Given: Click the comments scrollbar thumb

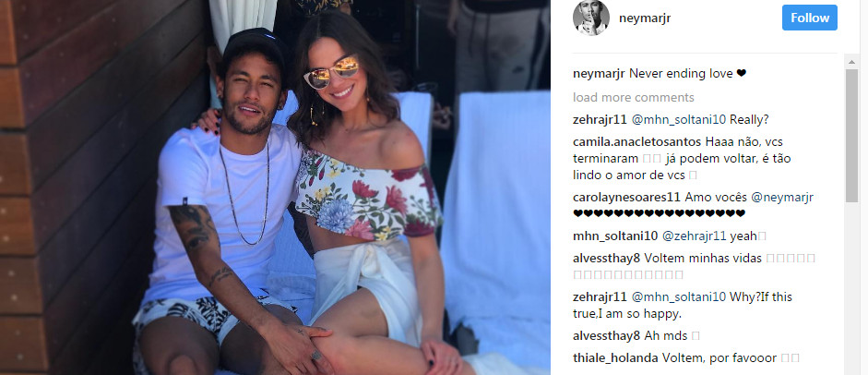Looking at the screenshot, I should [x=851, y=135].
